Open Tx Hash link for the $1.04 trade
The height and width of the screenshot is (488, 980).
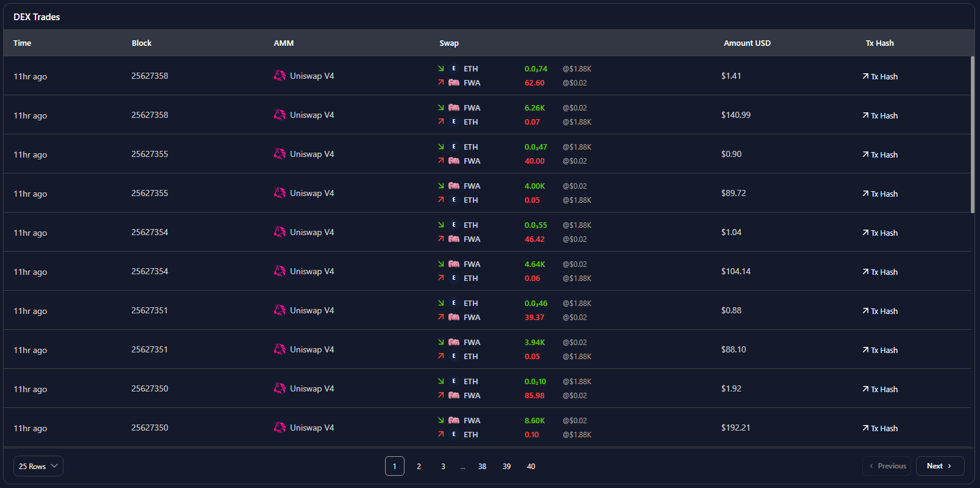tap(880, 233)
